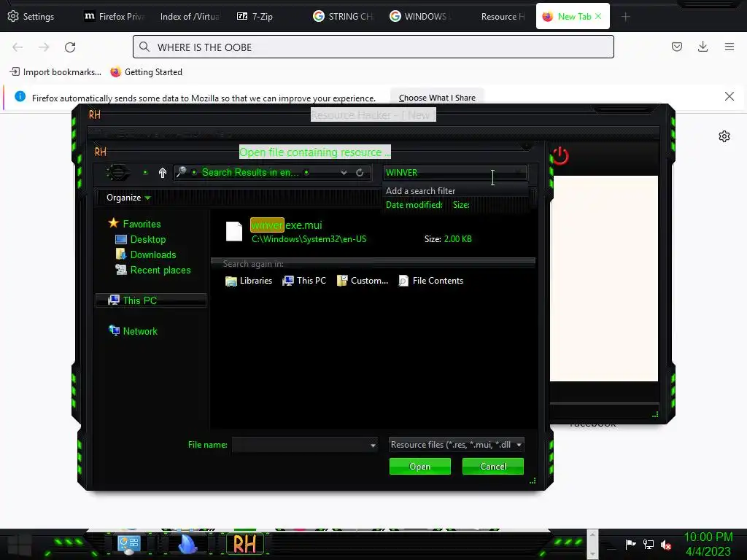Open the Settings browser tab

tap(31, 16)
